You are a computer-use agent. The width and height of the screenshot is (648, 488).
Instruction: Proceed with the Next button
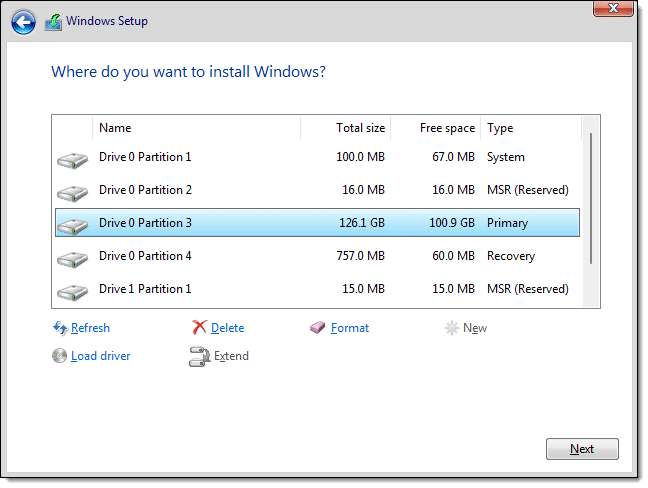(582, 449)
